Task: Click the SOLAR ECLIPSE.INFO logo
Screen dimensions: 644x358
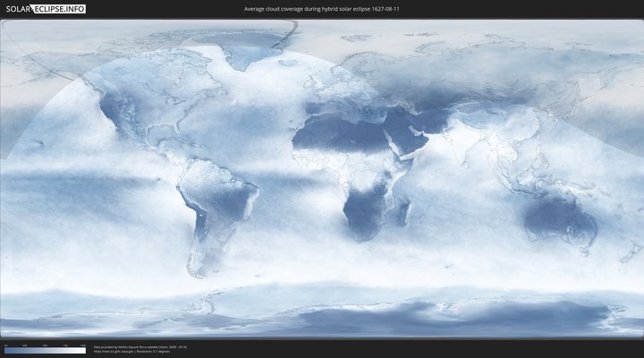Action: (x=45, y=8)
